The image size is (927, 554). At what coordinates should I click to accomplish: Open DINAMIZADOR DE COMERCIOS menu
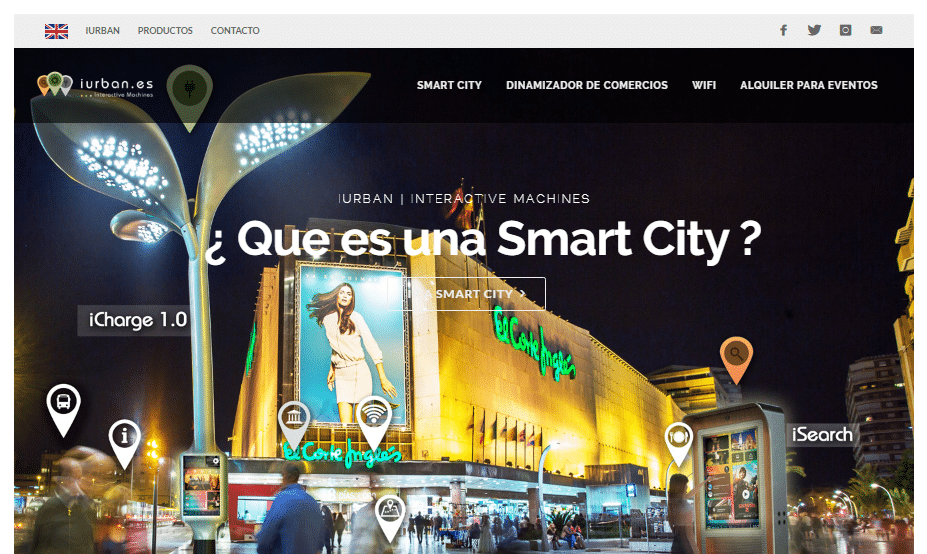coord(586,85)
